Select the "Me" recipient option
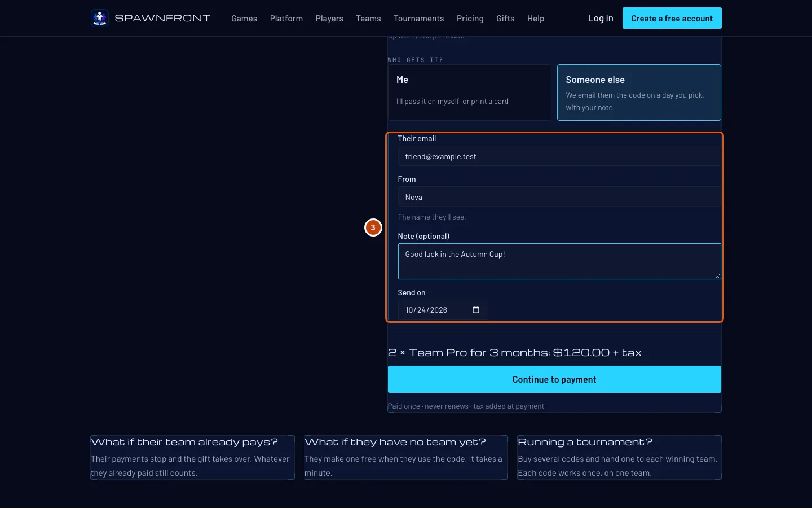Image resolution: width=812 pixels, height=508 pixels. click(x=469, y=93)
